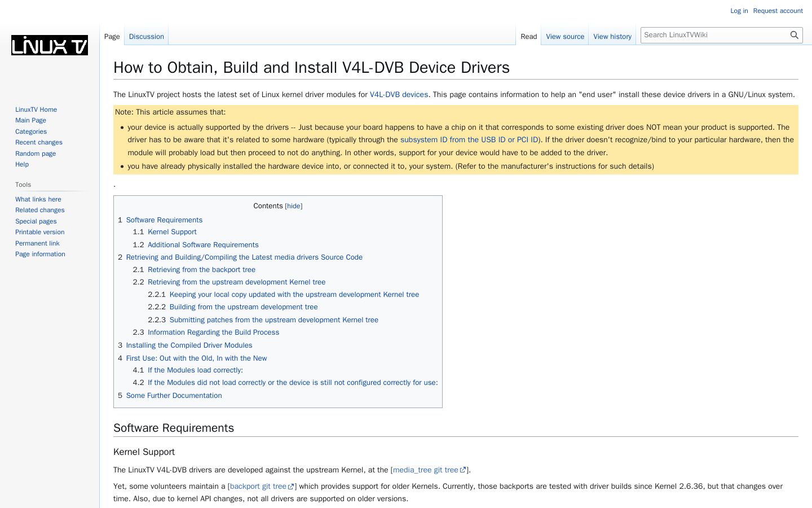Open the backport git tree external link
812x508 pixels.
click(x=262, y=486)
